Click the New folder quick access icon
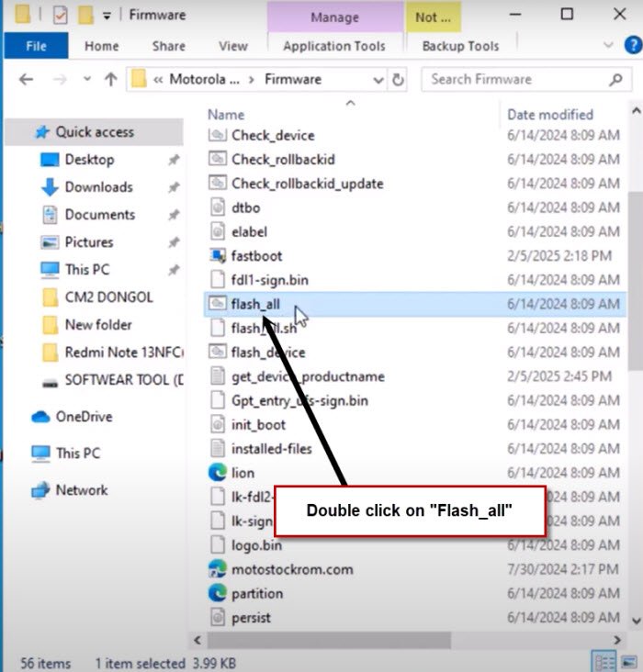 (x=85, y=15)
